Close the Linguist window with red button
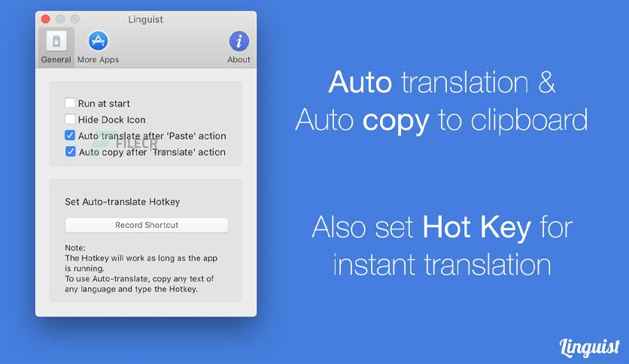This screenshot has height=364, width=629. tap(46, 19)
